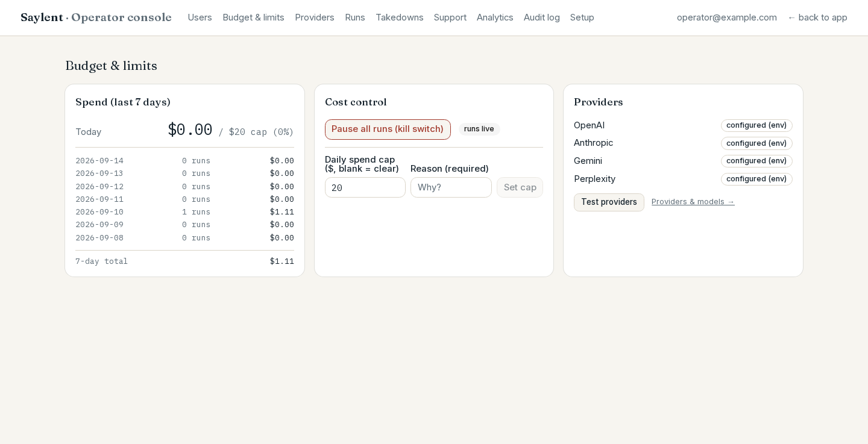Focus the Reason required field

pyautogui.click(x=451, y=187)
